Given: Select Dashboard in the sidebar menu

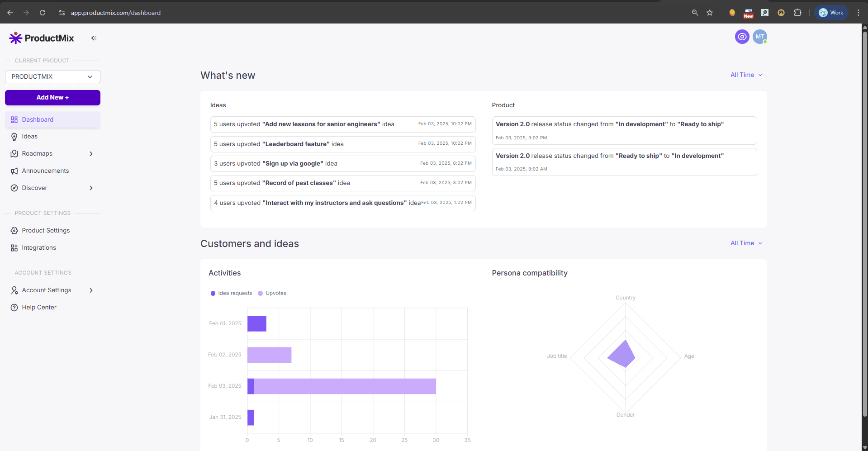Looking at the screenshot, I should click(x=38, y=120).
